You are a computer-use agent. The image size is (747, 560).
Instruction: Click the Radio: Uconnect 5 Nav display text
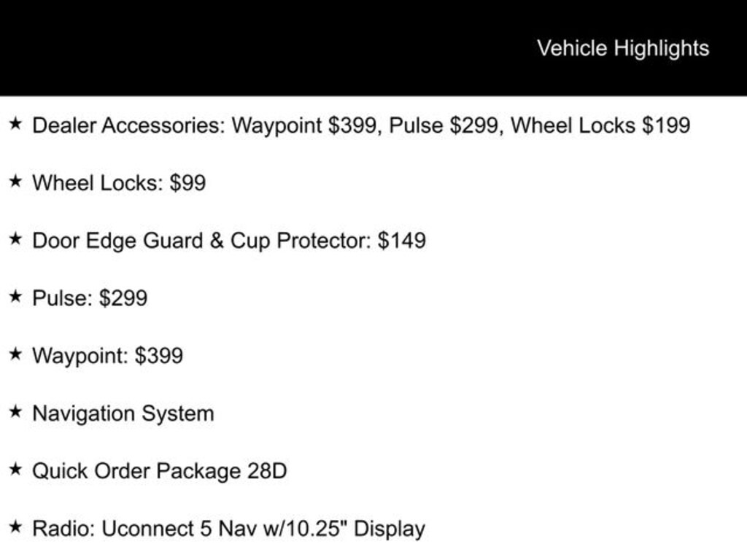[x=228, y=529]
